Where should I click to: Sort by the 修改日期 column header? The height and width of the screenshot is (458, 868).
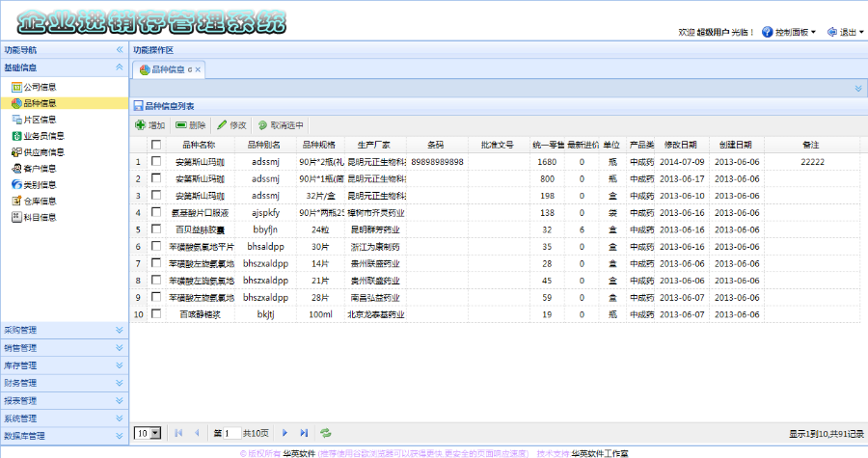coord(682,145)
